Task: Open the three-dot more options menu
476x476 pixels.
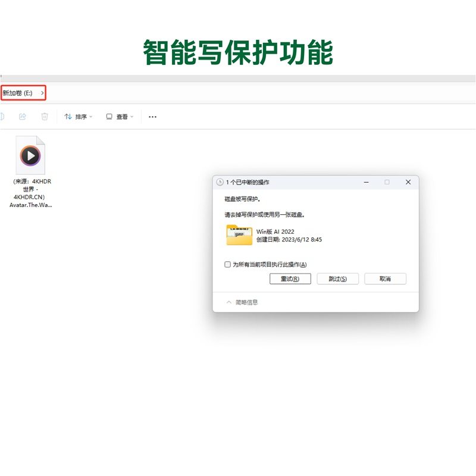Action: click(152, 117)
